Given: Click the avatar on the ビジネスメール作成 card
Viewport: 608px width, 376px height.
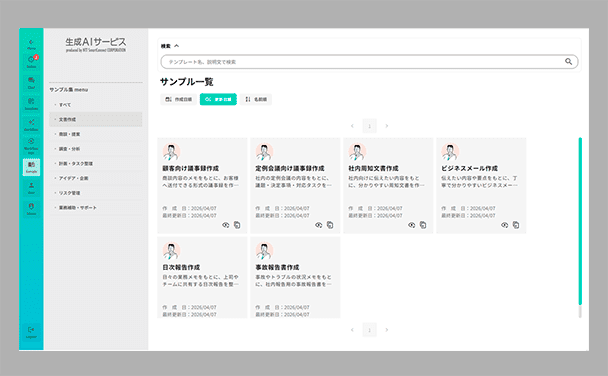Looking at the screenshot, I should point(450,152).
